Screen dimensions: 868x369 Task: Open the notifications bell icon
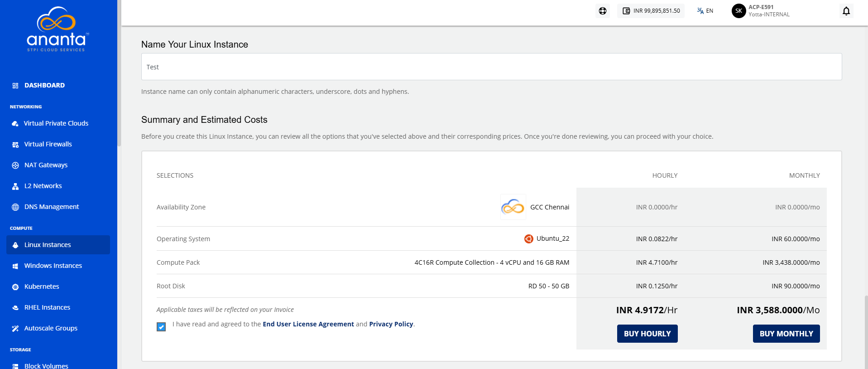846,11
